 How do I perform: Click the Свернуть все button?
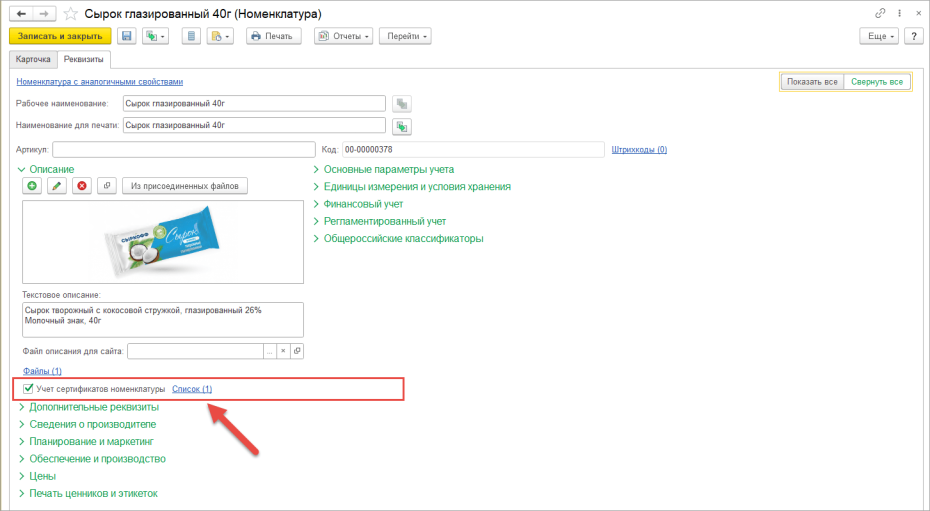pyautogui.click(x=877, y=82)
